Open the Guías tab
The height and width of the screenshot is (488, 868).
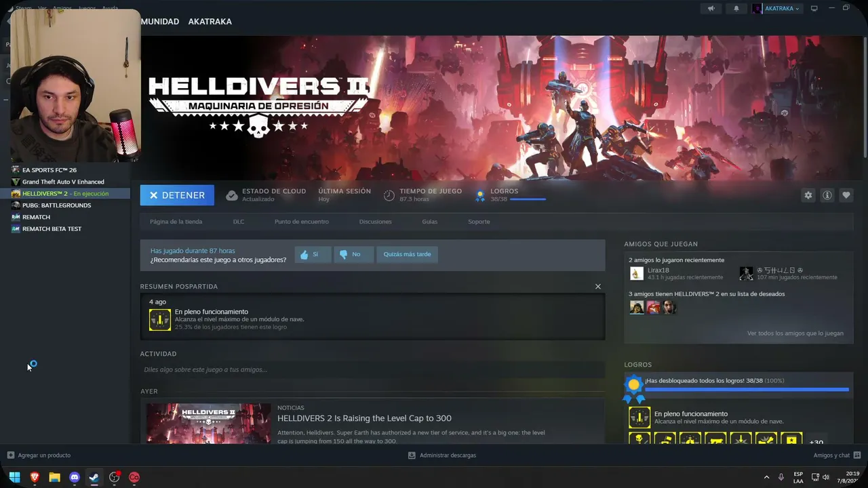click(x=430, y=222)
